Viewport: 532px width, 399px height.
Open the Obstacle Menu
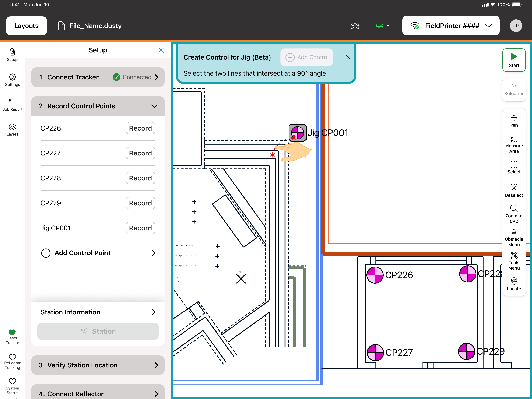coord(514,237)
